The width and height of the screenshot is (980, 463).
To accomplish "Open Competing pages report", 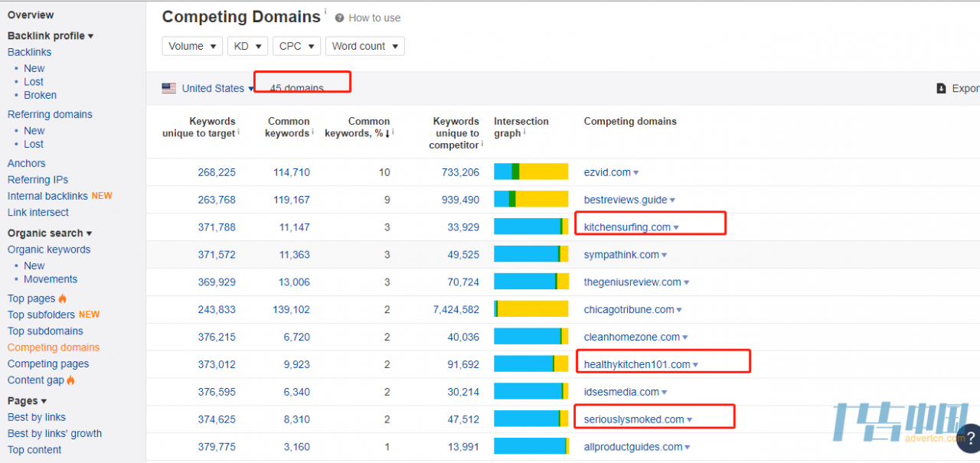I will tap(48, 364).
